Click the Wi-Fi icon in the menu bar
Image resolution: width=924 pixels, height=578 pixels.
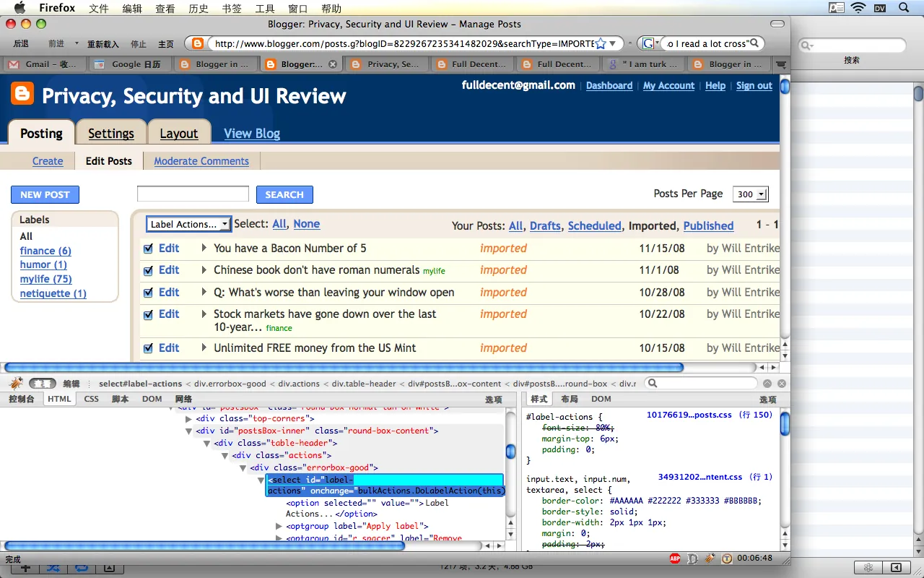click(858, 8)
